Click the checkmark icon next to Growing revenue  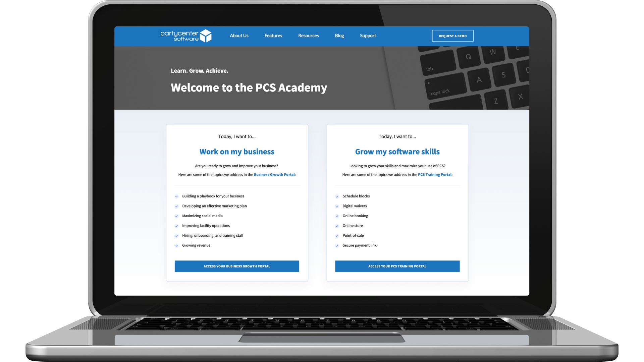point(177,245)
